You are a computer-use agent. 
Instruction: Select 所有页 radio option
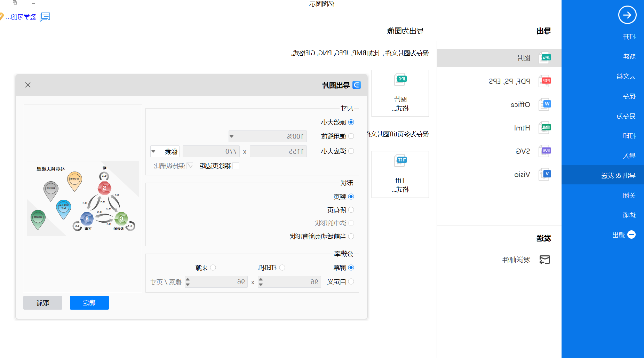[351, 210]
